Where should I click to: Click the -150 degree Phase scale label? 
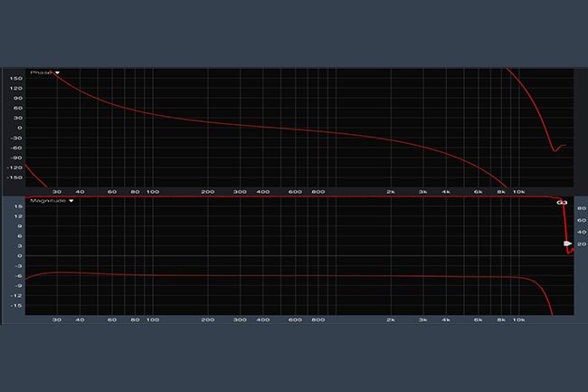pos(14,177)
